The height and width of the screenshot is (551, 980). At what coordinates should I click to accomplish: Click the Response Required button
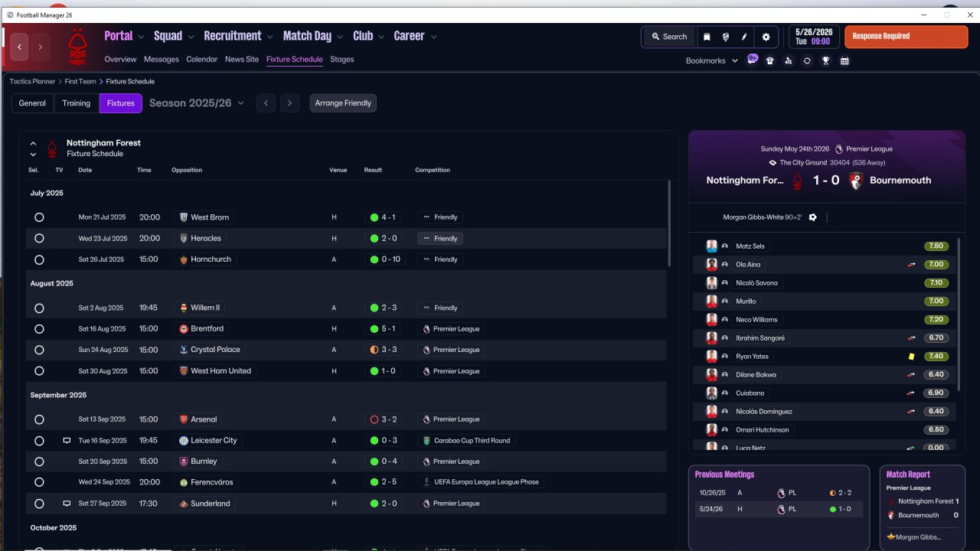(x=906, y=37)
